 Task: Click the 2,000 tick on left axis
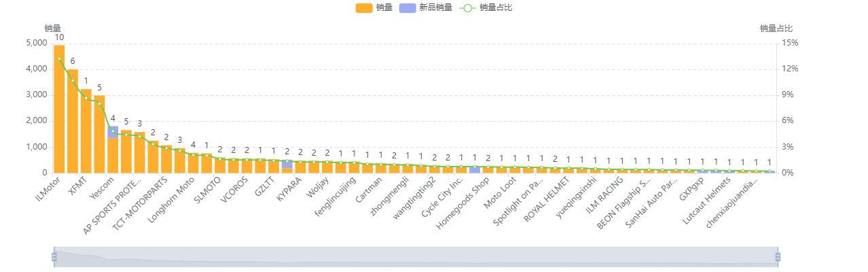tap(36, 121)
